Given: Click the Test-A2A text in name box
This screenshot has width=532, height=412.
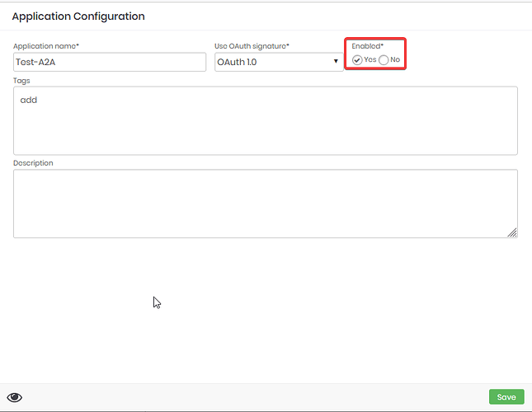Looking at the screenshot, I should point(35,62).
